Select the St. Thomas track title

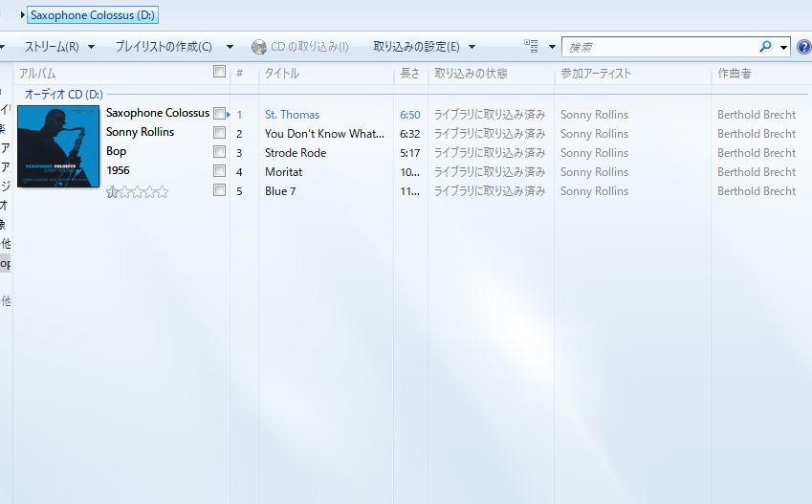click(x=292, y=115)
